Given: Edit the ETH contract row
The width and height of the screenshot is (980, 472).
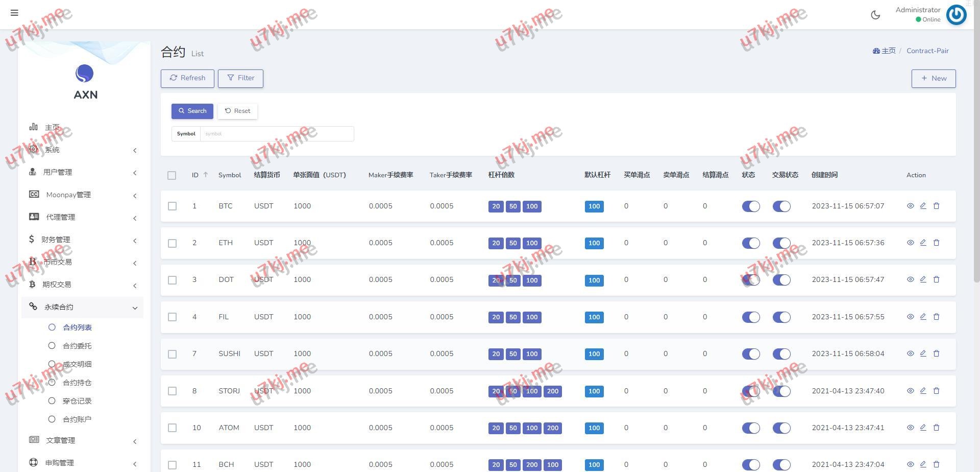Looking at the screenshot, I should (923, 243).
